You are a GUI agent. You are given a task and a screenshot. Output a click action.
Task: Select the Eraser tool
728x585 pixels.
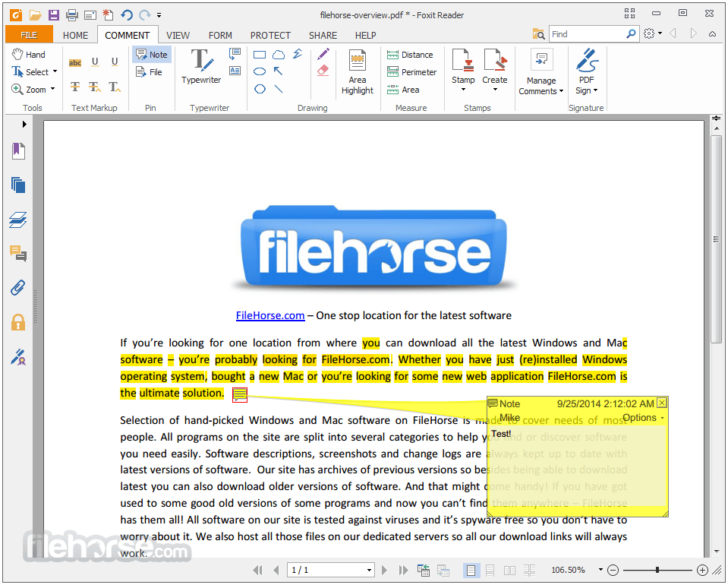[323, 71]
